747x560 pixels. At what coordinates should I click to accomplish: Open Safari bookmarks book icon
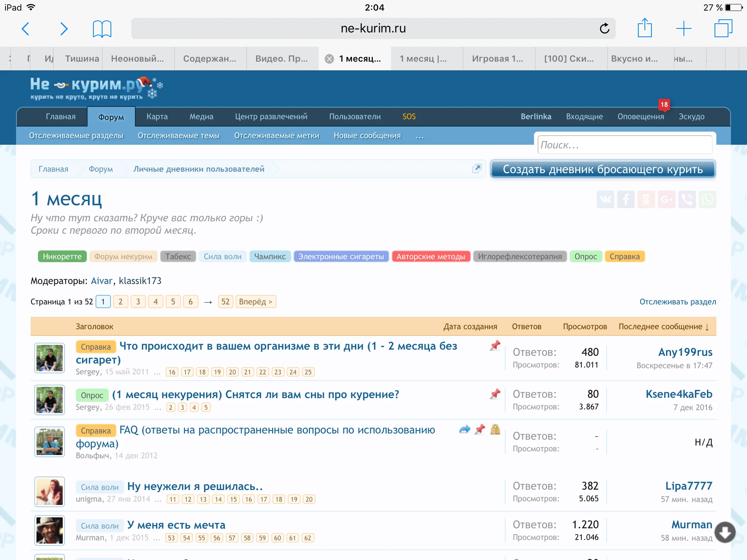[x=102, y=28]
